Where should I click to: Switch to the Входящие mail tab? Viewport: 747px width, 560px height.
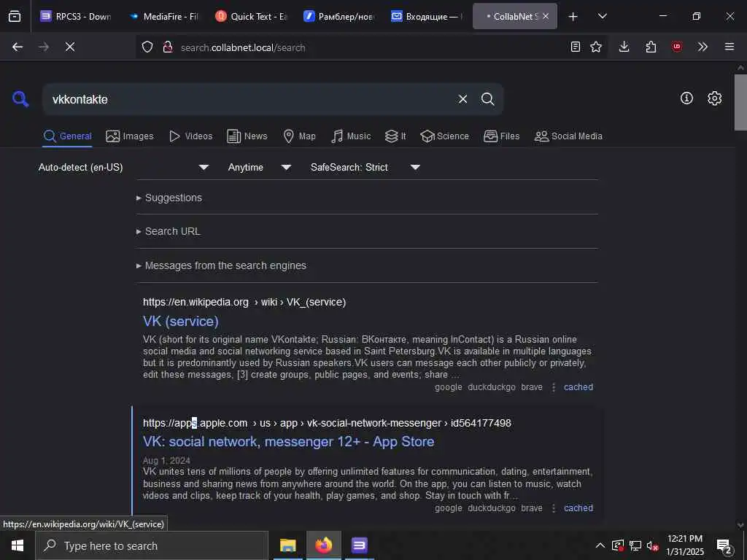pyautogui.click(x=427, y=16)
